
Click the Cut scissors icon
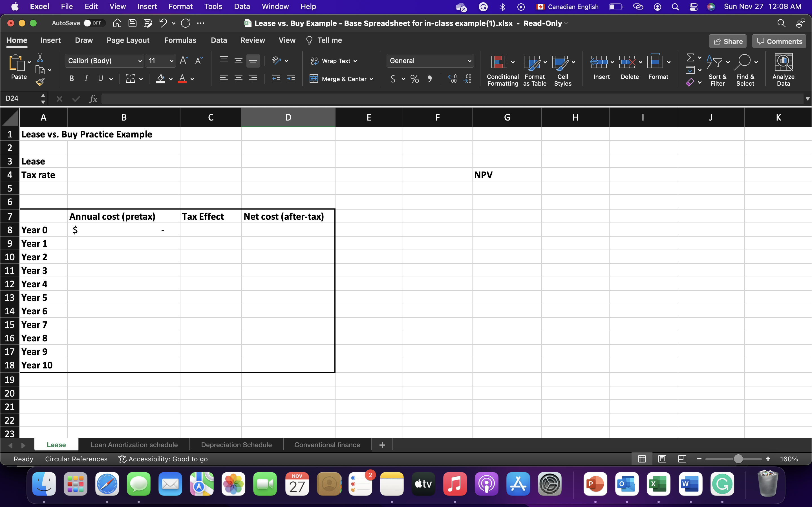(x=40, y=58)
